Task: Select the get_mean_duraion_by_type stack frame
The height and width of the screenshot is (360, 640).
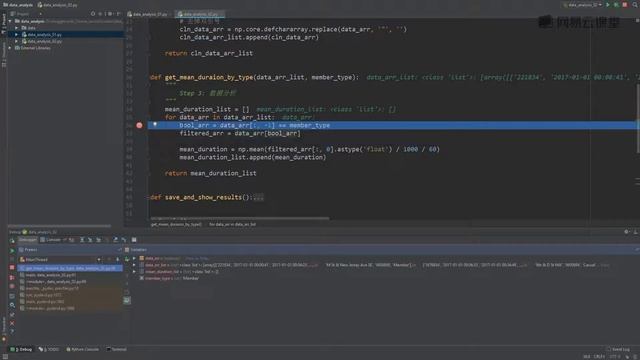Action: click(x=70, y=268)
